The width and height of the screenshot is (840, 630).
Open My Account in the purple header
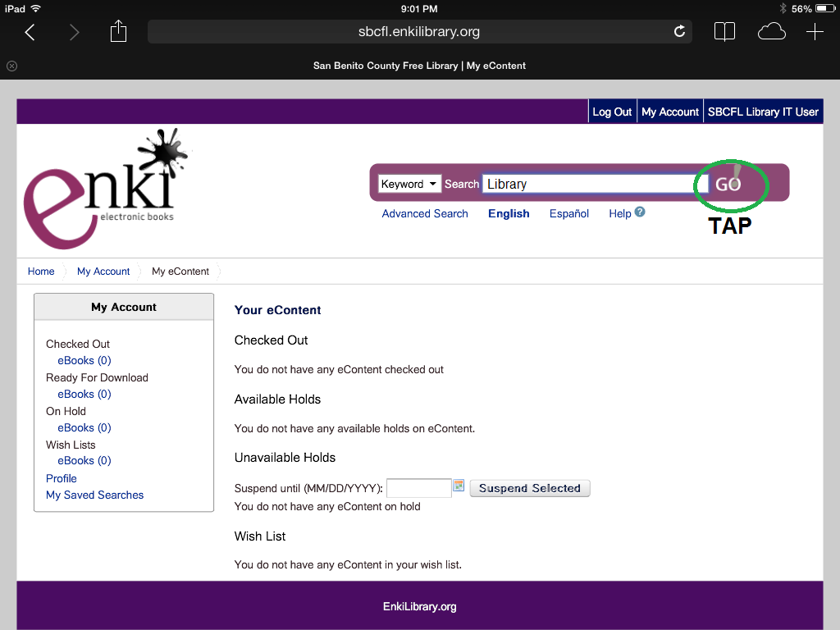click(670, 112)
